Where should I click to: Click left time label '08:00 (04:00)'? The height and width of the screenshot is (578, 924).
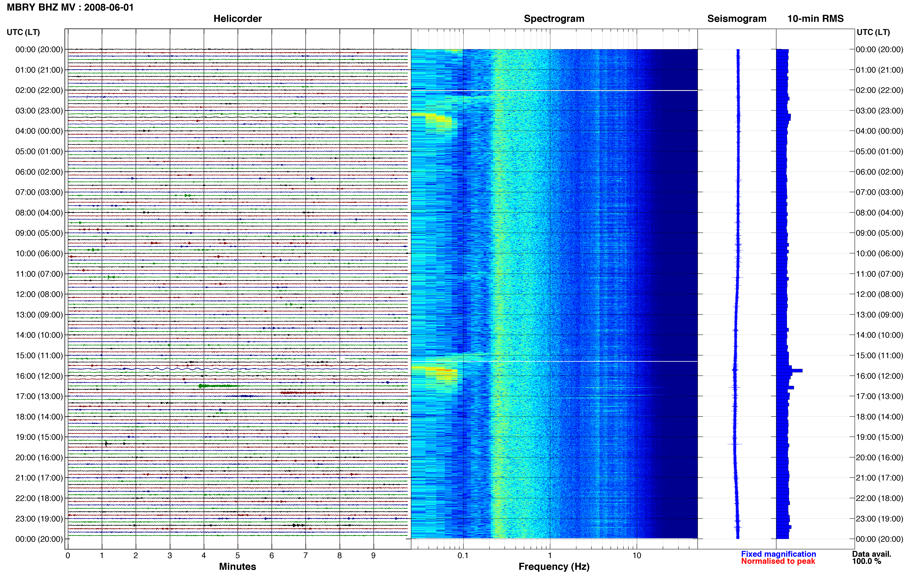coord(39,213)
